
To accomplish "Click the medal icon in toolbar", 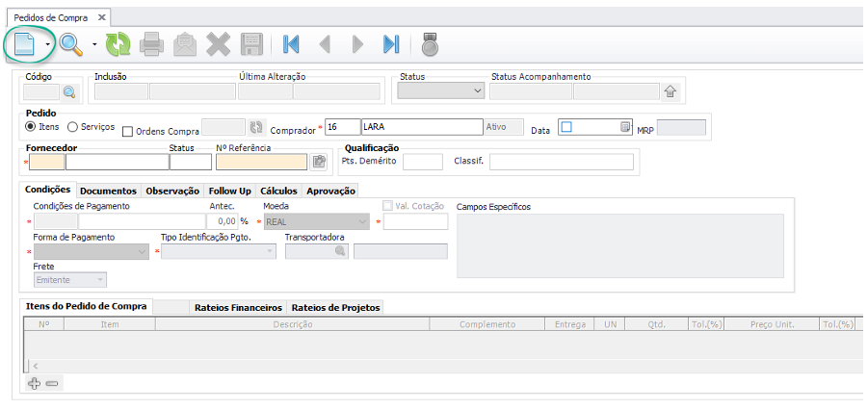I will [429, 43].
